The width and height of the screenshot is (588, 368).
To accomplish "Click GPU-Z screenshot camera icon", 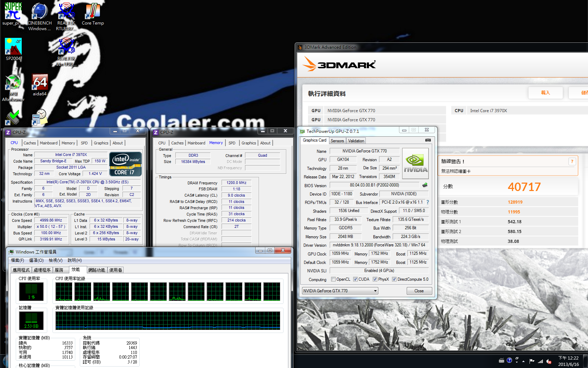I will coord(428,140).
